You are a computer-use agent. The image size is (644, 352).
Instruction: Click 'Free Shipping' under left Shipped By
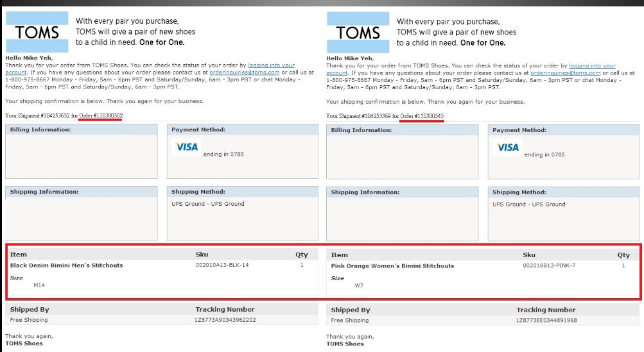(29, 319)
